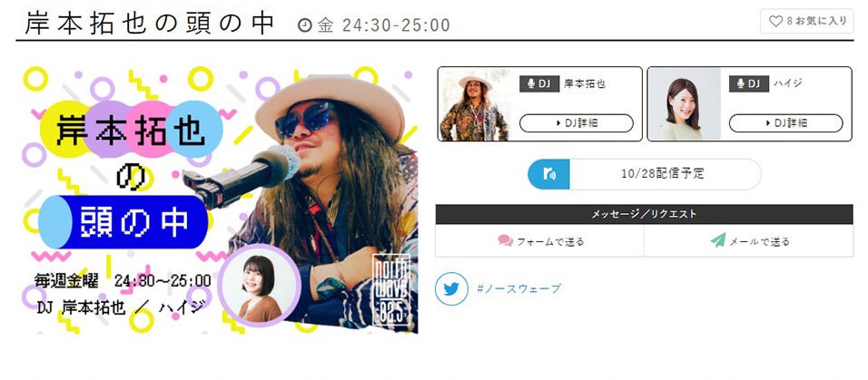Click the pink chat bubble icon
Image resolution: width=868 pixels, height=380 pixels.
coord(505,240)
